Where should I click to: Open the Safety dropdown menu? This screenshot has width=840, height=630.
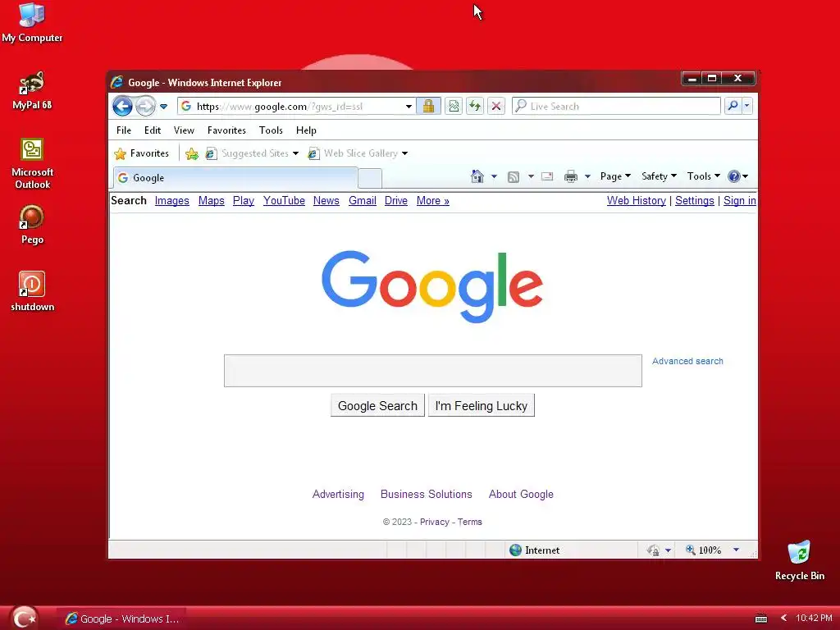[x=659, y=176]
